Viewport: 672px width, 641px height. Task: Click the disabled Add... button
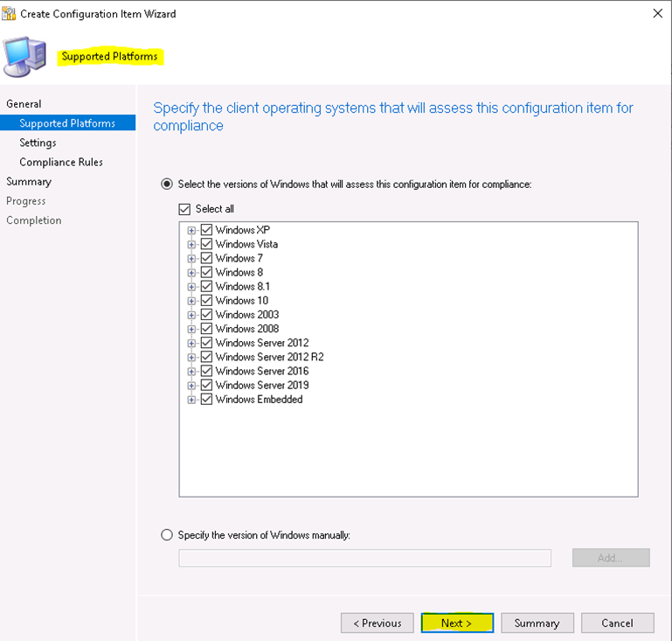click(x=611, y=558)
